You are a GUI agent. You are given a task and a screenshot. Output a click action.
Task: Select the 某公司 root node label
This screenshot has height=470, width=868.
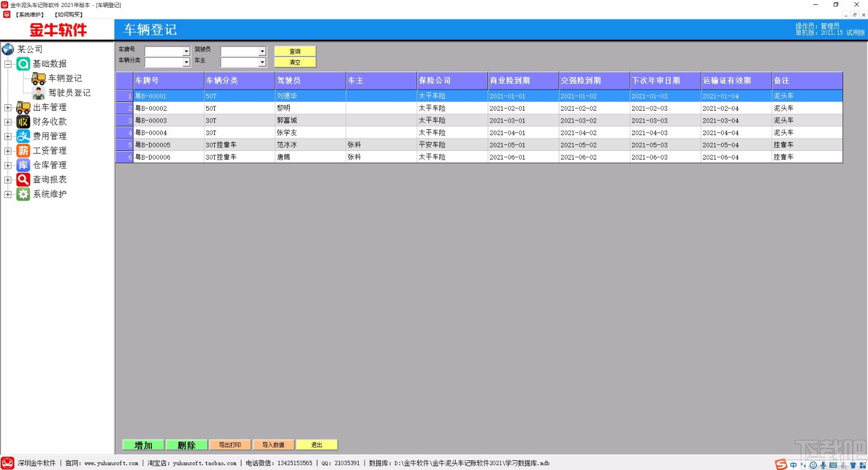pos(30,49)
